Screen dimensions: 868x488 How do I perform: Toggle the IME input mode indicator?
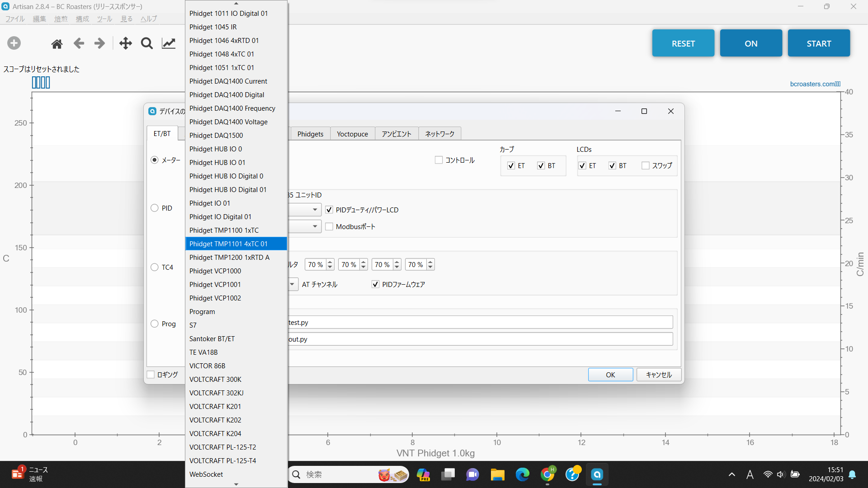coord(750,474)
